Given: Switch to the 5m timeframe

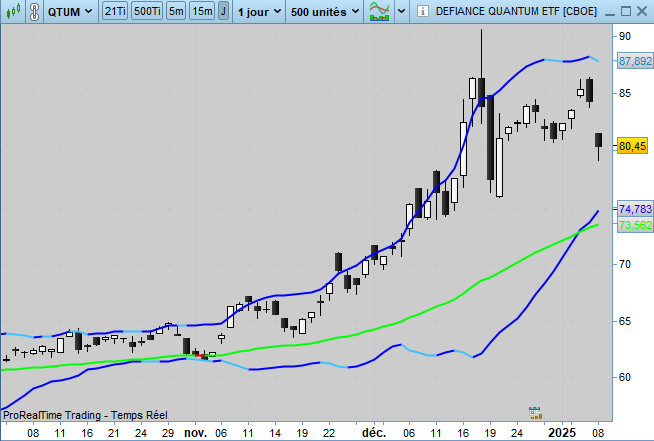Looking at the screenshot, I should tap(176, 11).
